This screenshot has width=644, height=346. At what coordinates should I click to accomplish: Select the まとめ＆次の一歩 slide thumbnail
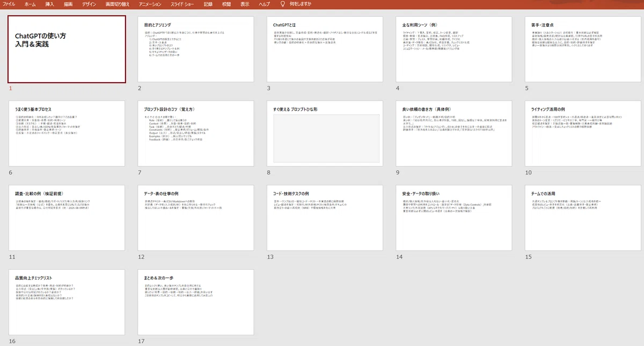click(x=196, y=302)
